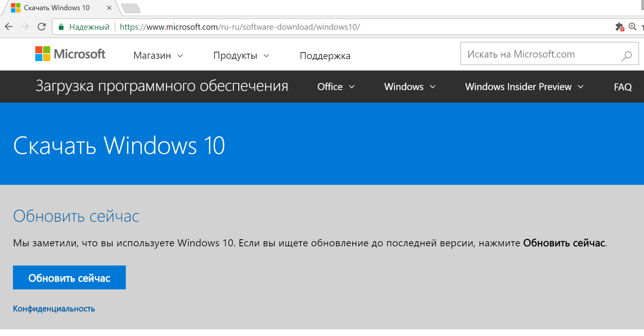Open the Конфиденциальность link
This screenshot has width=644, height=336.
click(54, 309)
